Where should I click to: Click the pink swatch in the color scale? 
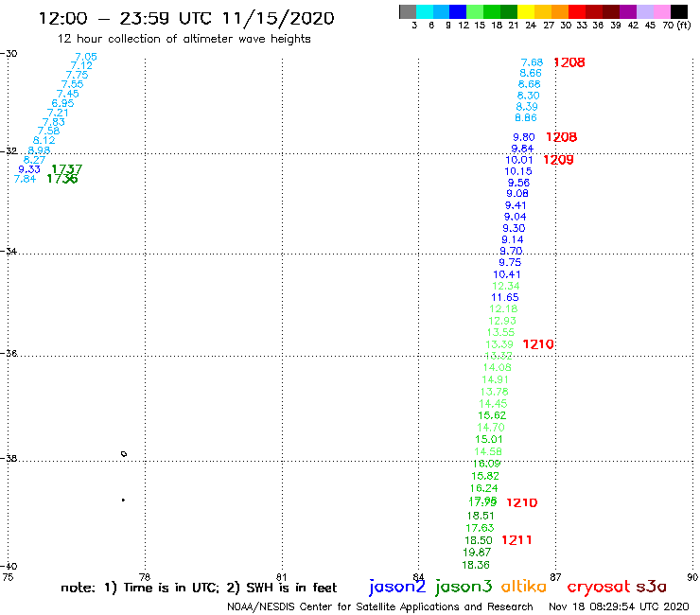(661, 11)
